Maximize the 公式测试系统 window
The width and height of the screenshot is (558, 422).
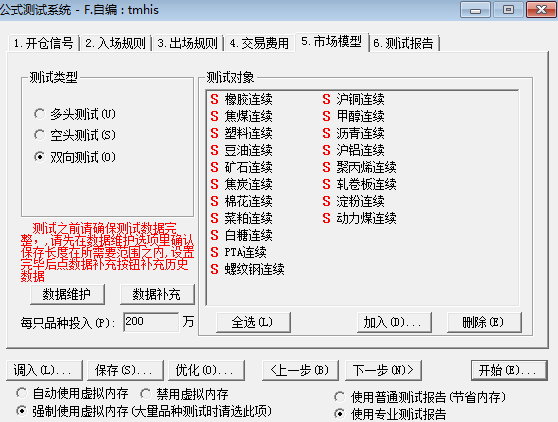pyautogui.click(x=508, y=10)
